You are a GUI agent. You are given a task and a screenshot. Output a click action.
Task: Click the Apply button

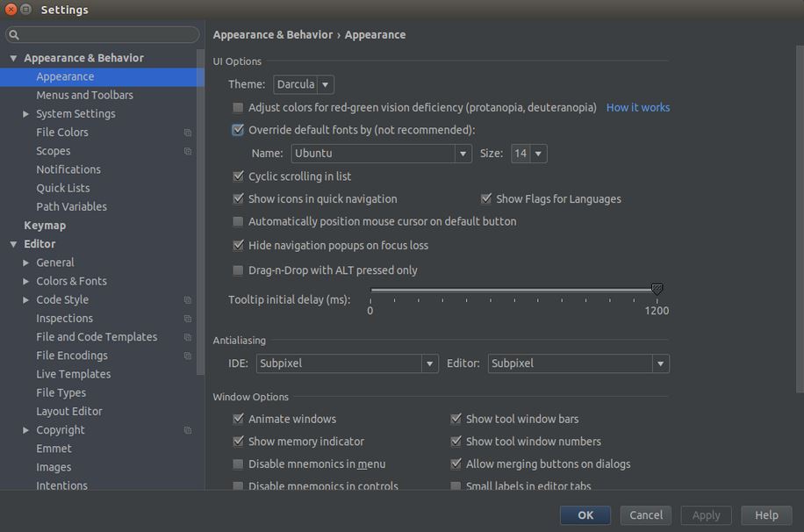[706, 515]
